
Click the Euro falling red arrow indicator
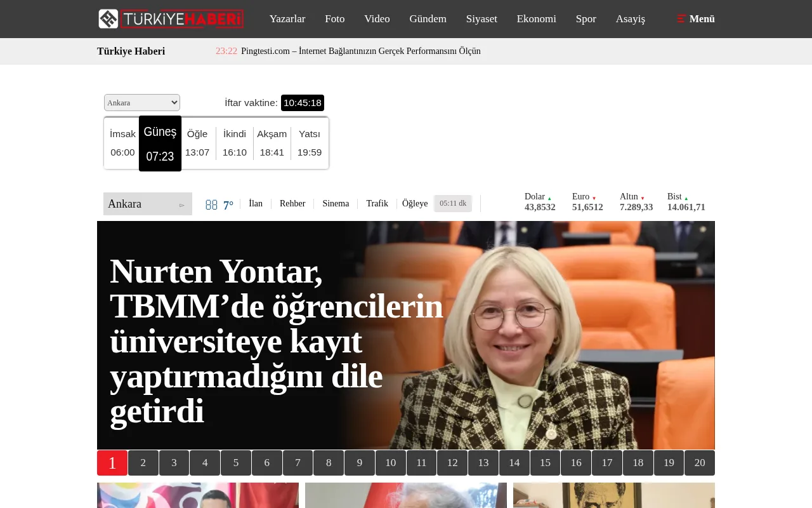(594, 197)
